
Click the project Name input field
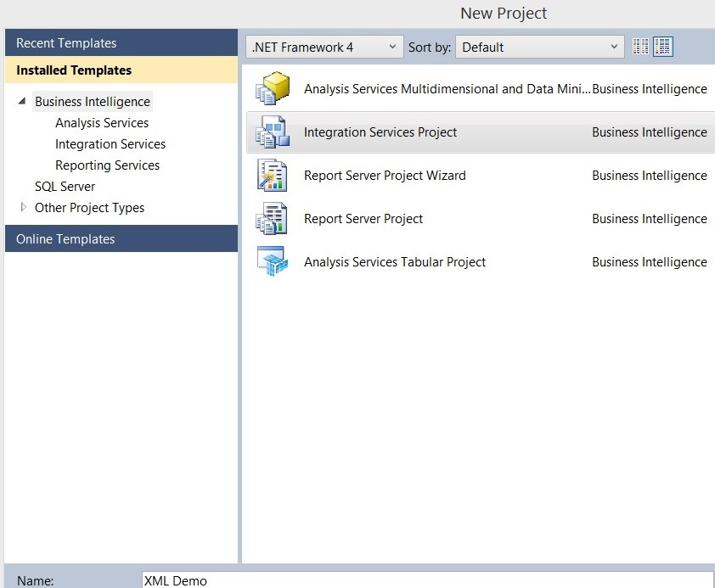tap(428, 580)
